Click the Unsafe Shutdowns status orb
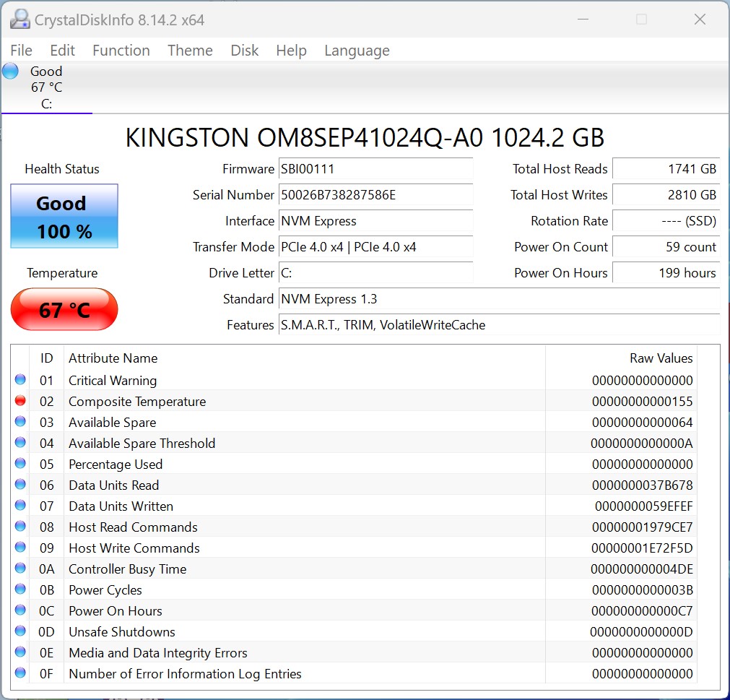 20,631
